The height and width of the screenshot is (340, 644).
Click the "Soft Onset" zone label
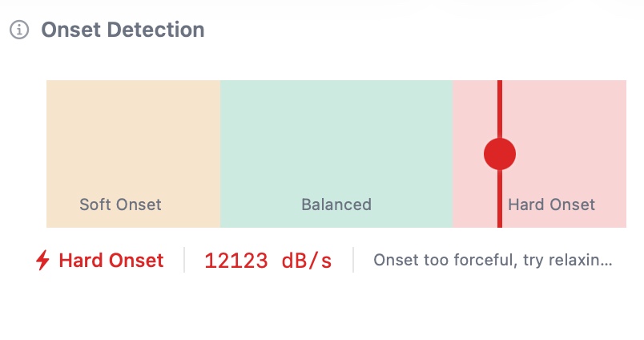click(120, 204)
